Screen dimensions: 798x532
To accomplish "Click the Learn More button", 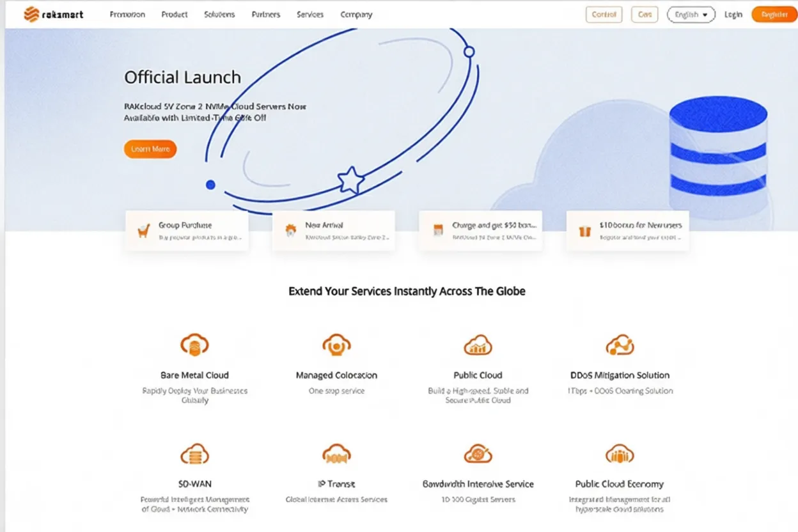I will point(150,148).
